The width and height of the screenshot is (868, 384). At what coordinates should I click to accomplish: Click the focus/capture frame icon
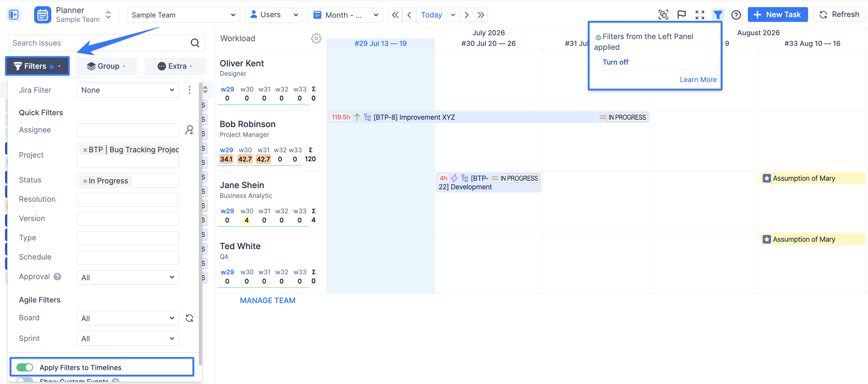(663, 15)
